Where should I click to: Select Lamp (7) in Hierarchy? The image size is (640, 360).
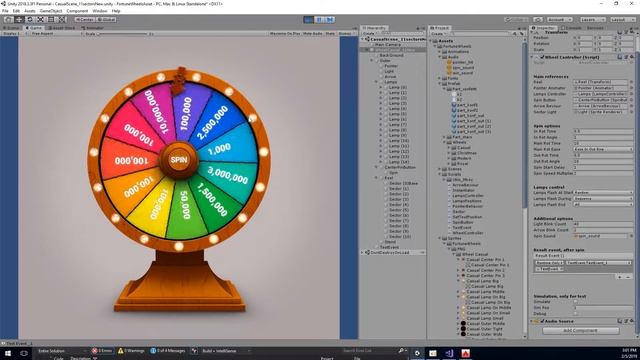coord(397,124)
